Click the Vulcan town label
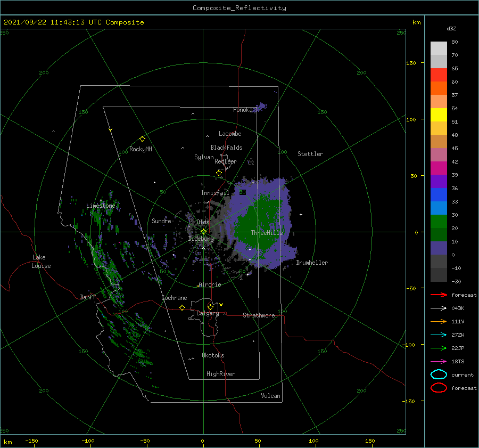479x448 pixels. (x=271, y=396)
